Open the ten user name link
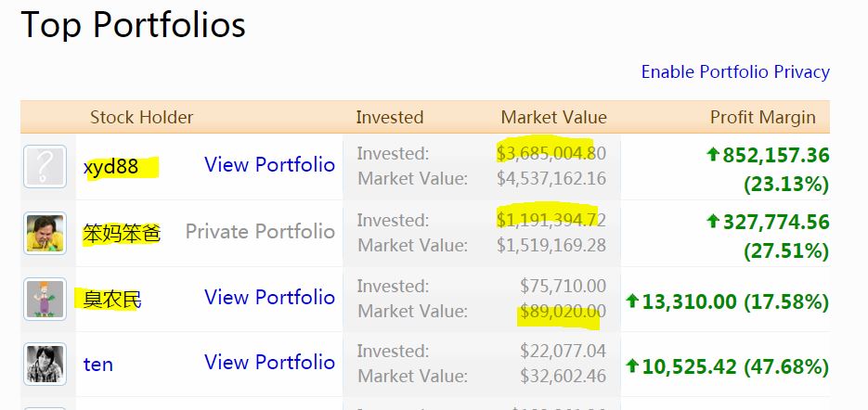Screen dimensions: 868x410 point(98,365)
